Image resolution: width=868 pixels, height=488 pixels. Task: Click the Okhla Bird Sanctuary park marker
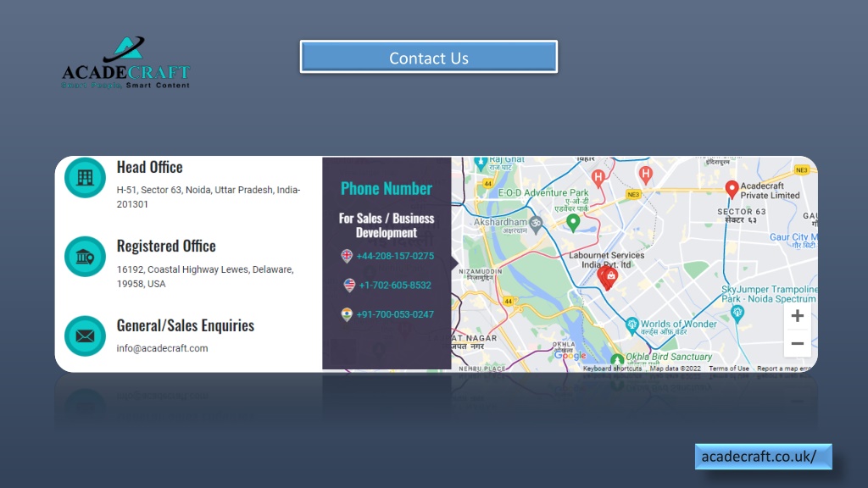(617, 360)
